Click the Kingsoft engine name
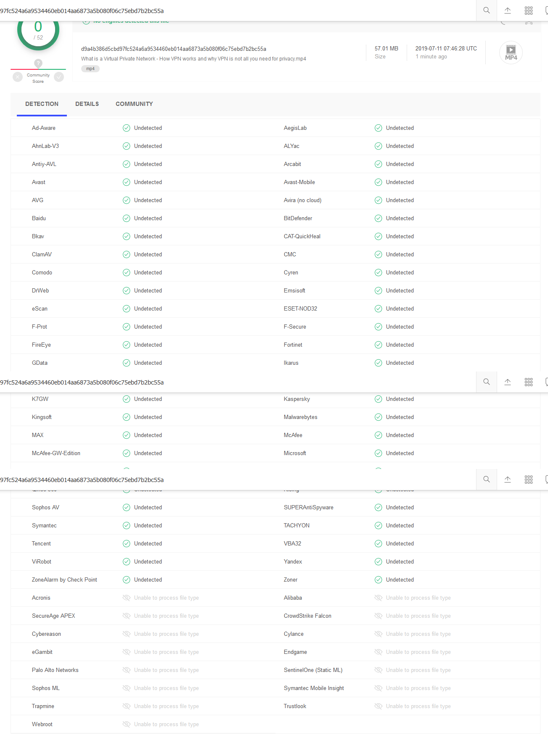The width and height of the screenshot is (548, 756). point(42,417)
